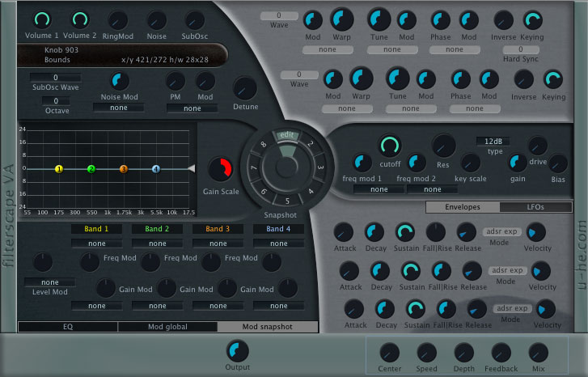Click orange EQ band 3 handle
Screen dimensions: 588x377
(124, 169)
